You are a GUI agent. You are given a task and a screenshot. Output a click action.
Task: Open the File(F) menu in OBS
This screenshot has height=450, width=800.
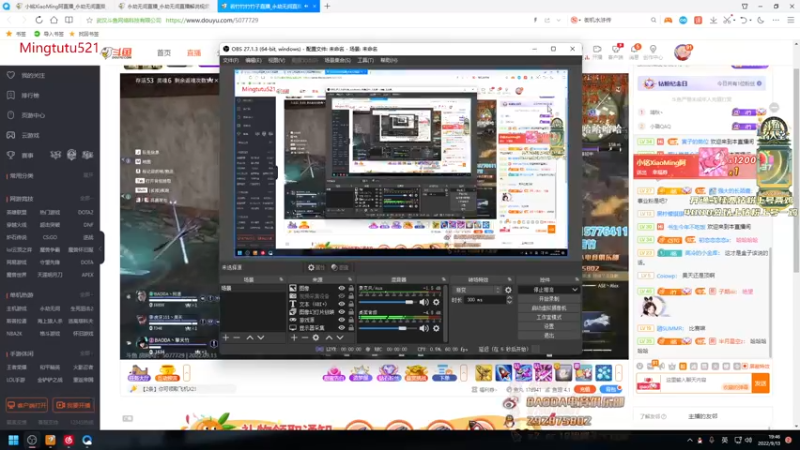pos(231,60)
